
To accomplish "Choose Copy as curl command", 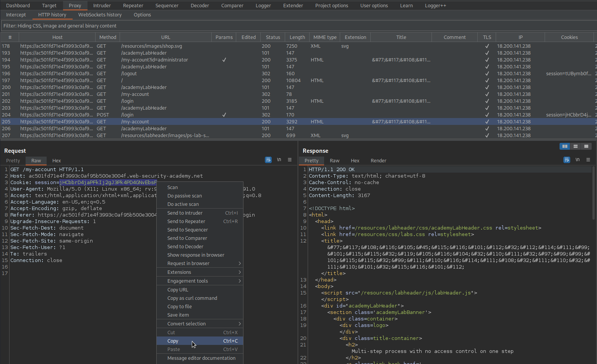I will (200, 298).
